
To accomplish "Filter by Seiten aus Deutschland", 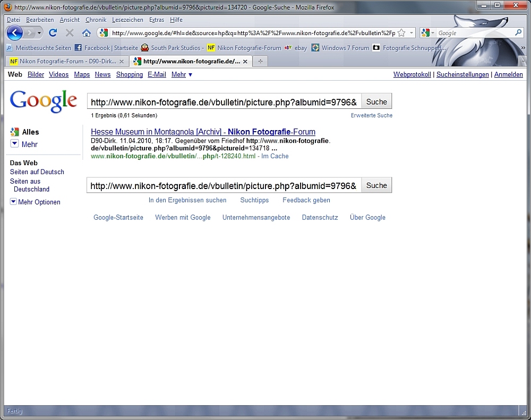I will (30, 185).
